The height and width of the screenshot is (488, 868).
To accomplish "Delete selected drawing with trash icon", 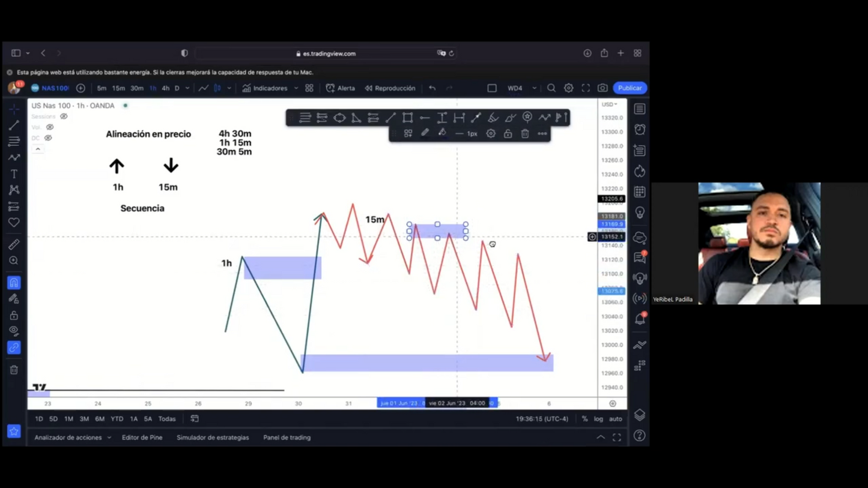I will [x=525, y=134].
